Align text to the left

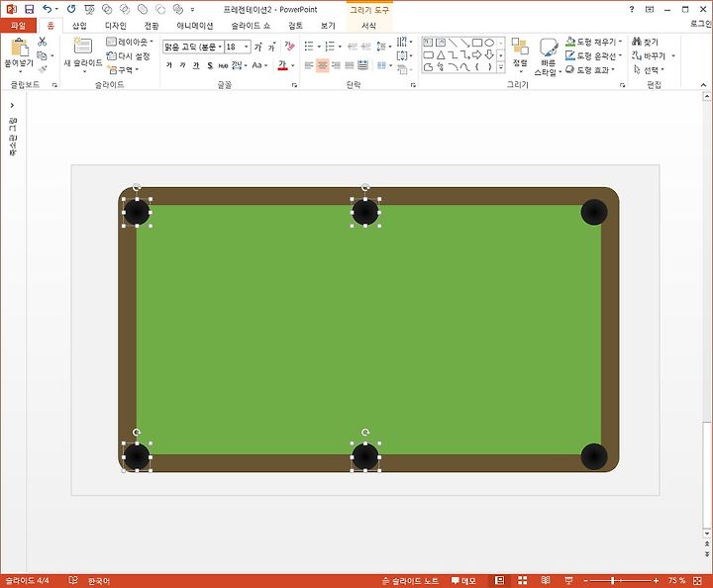coord(309,65)
